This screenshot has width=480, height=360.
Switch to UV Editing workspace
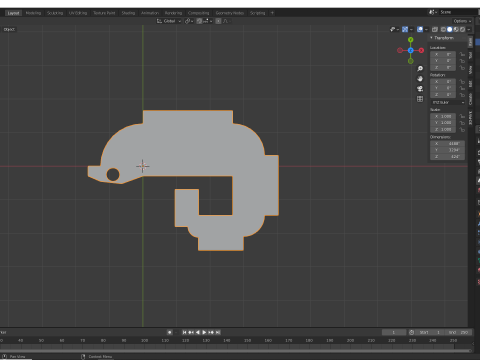(78, 13)
